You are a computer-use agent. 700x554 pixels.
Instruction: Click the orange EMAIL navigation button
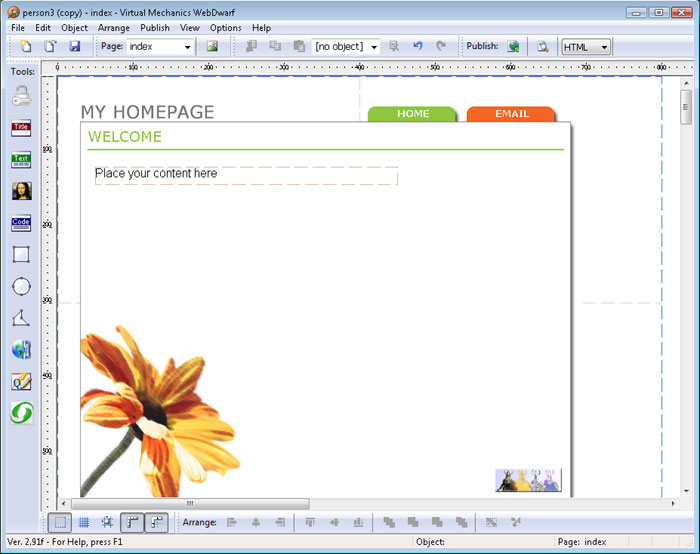[511, 114]
